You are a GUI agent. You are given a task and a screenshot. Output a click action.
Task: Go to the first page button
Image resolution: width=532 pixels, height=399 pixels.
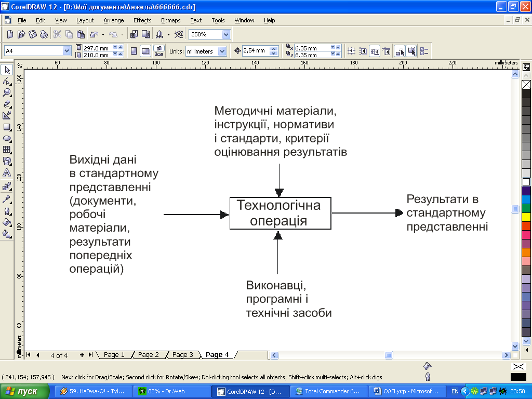[x=29, y=355]
